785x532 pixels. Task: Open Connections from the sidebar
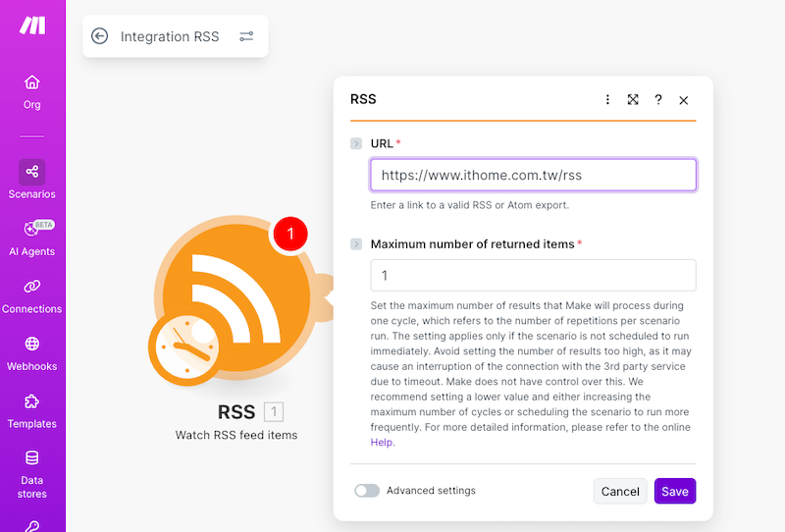click(32, 295)
